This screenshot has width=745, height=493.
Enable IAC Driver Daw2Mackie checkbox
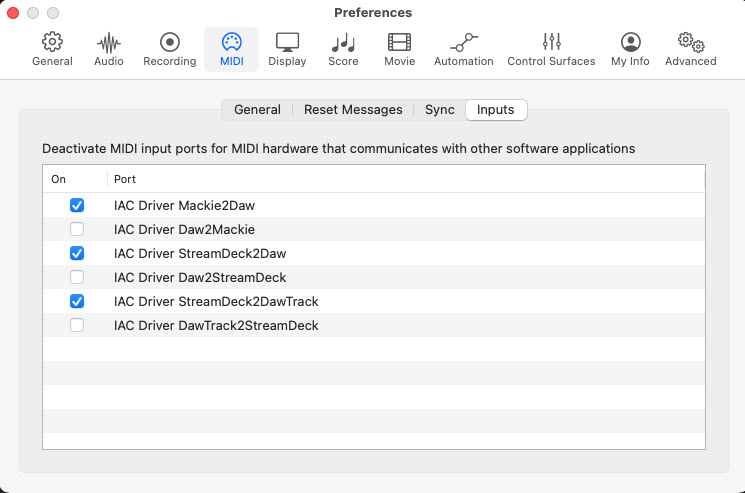(77, 229)
